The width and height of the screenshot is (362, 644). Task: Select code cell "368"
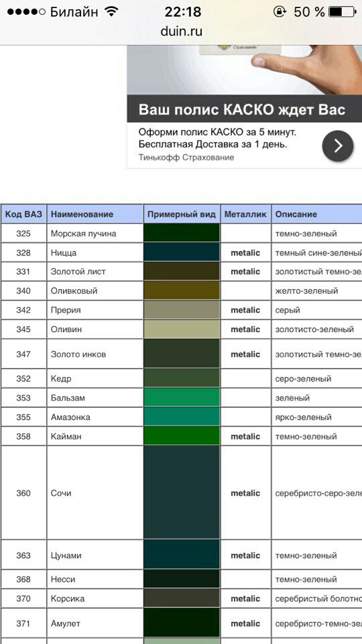(23, 579)
